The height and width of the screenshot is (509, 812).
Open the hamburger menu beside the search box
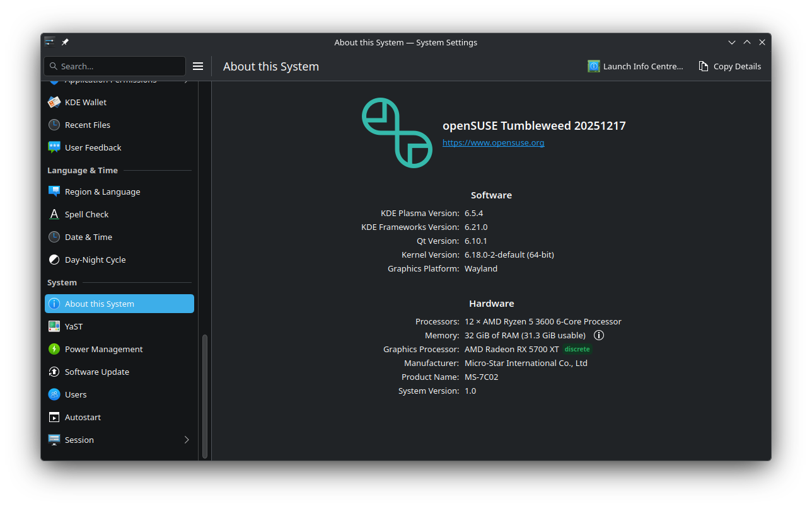198,66
